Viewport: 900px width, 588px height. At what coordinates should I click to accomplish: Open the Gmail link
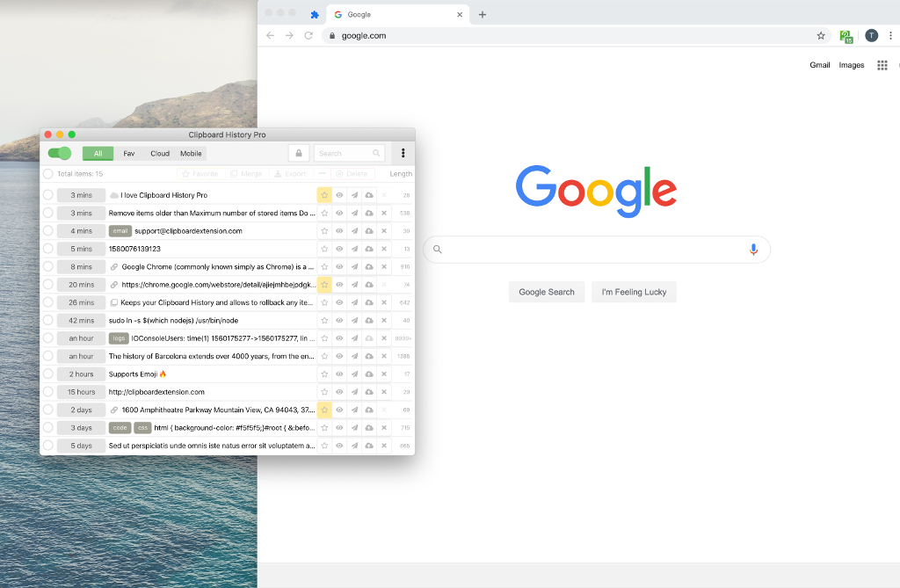click(820, 65)
